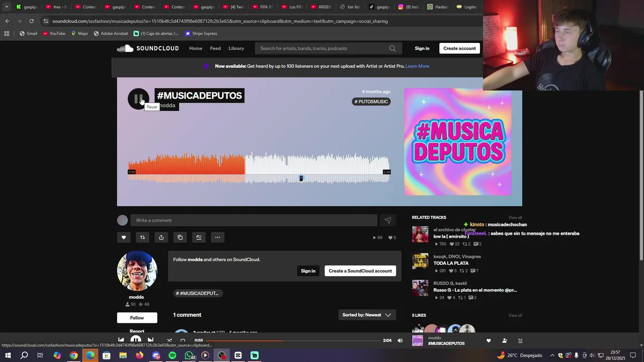Like the track with the heart icon
The height and width of the screenshot is (362, 644).
pos(124,237)
